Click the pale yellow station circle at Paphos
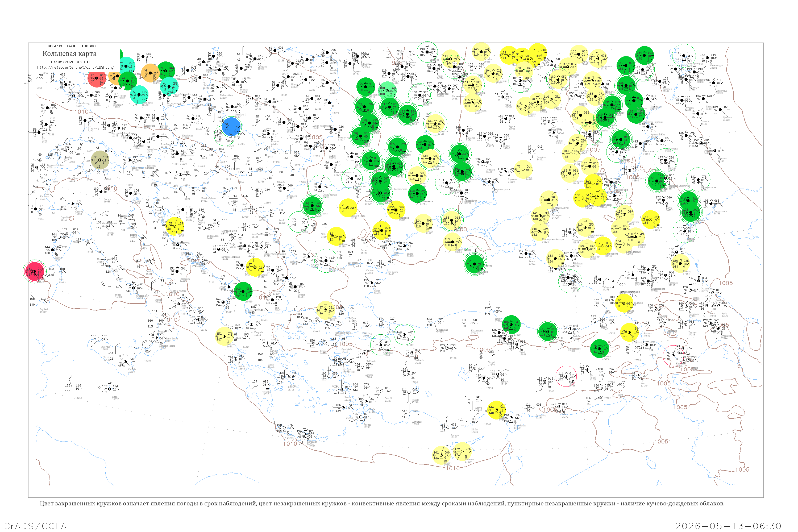The image size is (798, 532). coord(441,455)
